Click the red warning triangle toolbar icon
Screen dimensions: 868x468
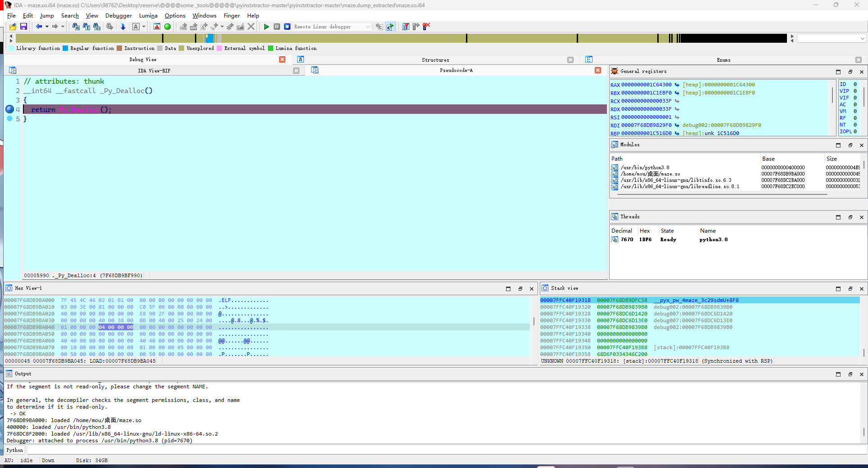click(157, 27)
